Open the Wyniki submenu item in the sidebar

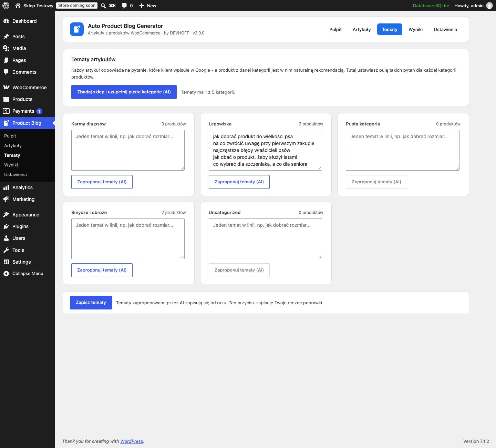pyautogui.click(x=28, y=165)
